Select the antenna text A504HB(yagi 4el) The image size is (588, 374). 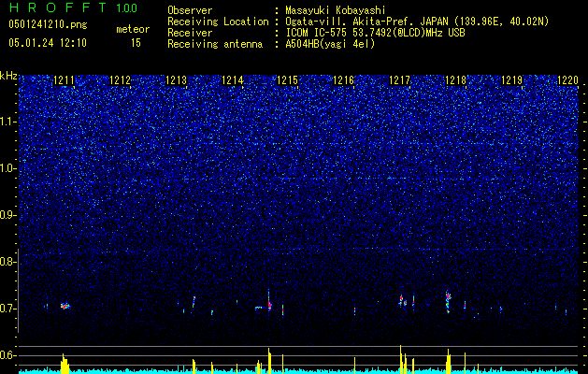pyautogui.click(x=330, y=44)
